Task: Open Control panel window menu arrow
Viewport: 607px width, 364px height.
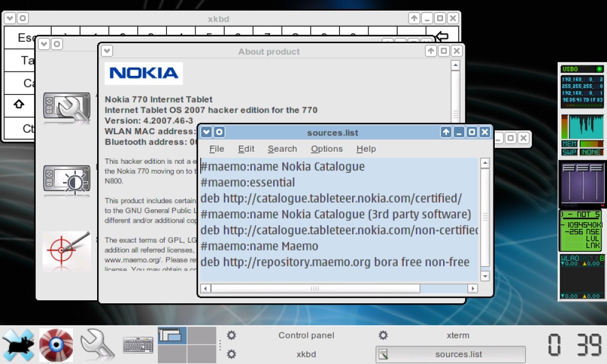Action: [x=44, y=44]
